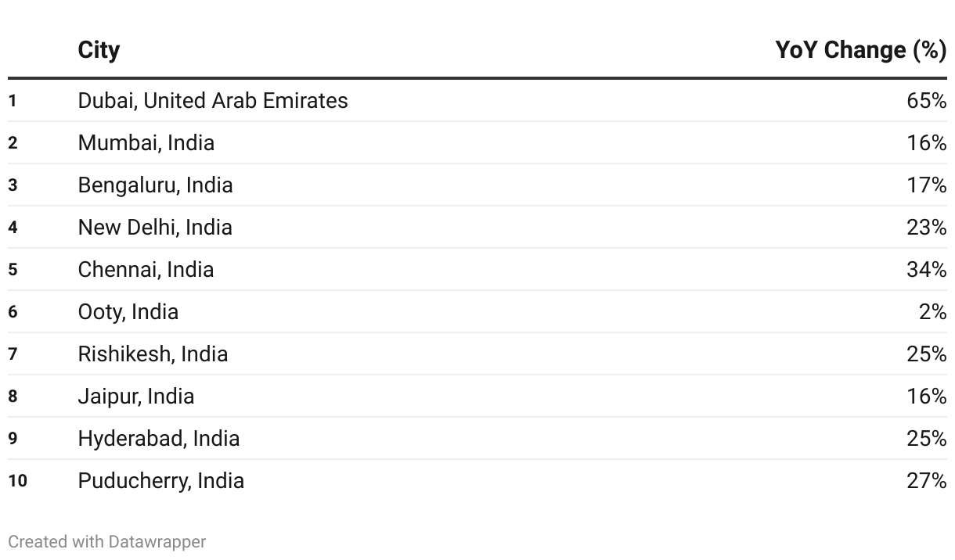955x560 pixels.
Task: Select the New Delhi, India row
Action: point(477,227)
